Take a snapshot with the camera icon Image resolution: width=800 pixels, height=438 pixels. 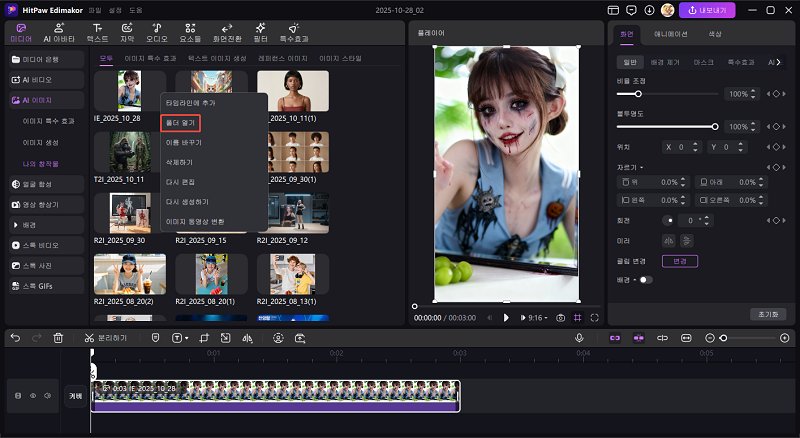point(560,317)
